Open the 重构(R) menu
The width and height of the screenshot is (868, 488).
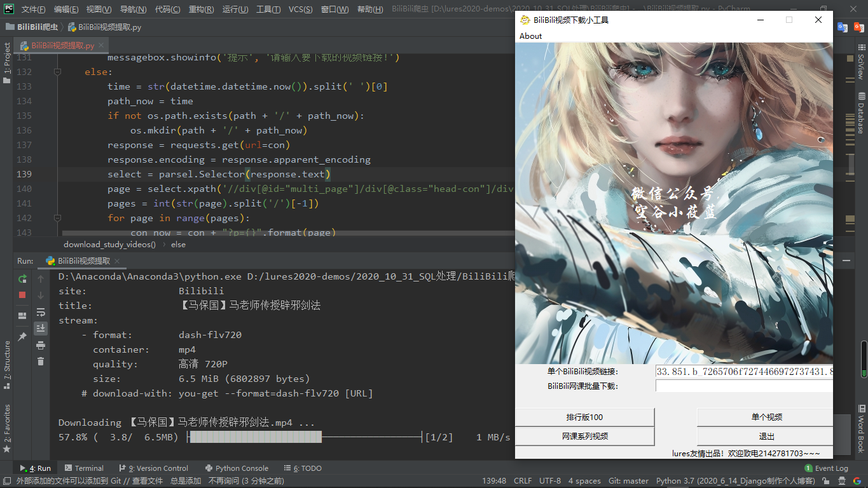[x=202, y=10]
